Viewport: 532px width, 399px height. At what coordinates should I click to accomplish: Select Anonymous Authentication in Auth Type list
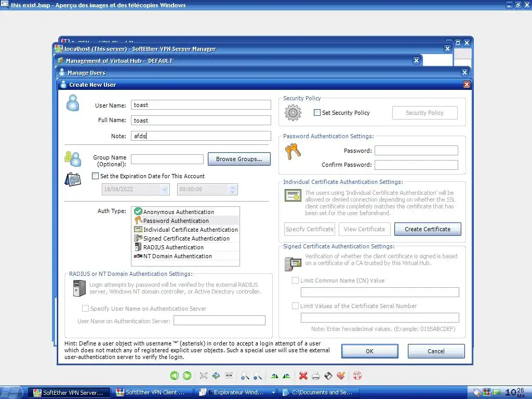(x=185, y=212)
